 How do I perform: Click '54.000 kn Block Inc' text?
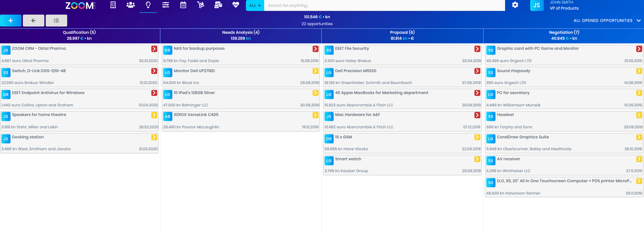[181, 83]
